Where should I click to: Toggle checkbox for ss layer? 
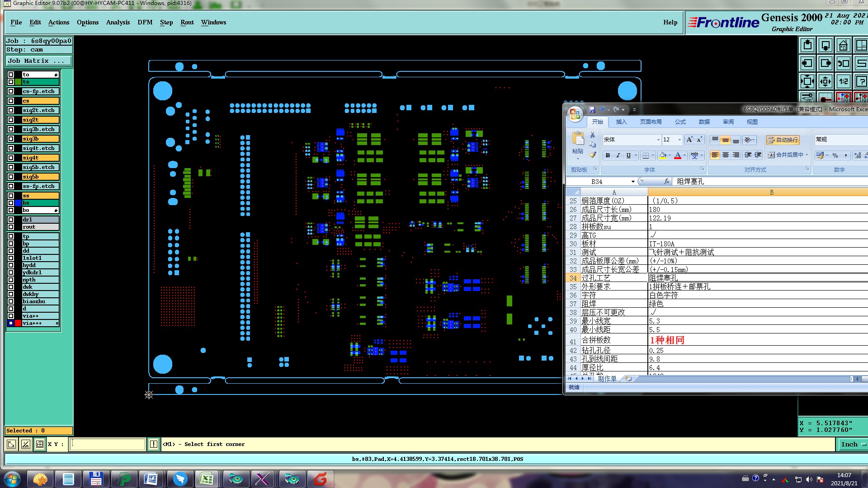coord(11,196)
